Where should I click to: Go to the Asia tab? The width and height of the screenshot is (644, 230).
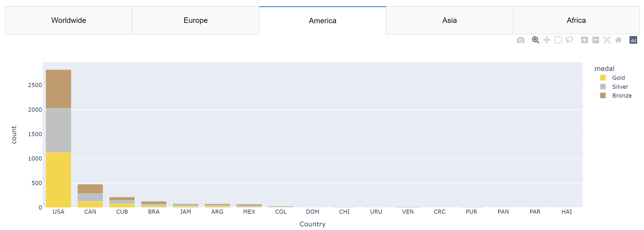tap(449, 20)
